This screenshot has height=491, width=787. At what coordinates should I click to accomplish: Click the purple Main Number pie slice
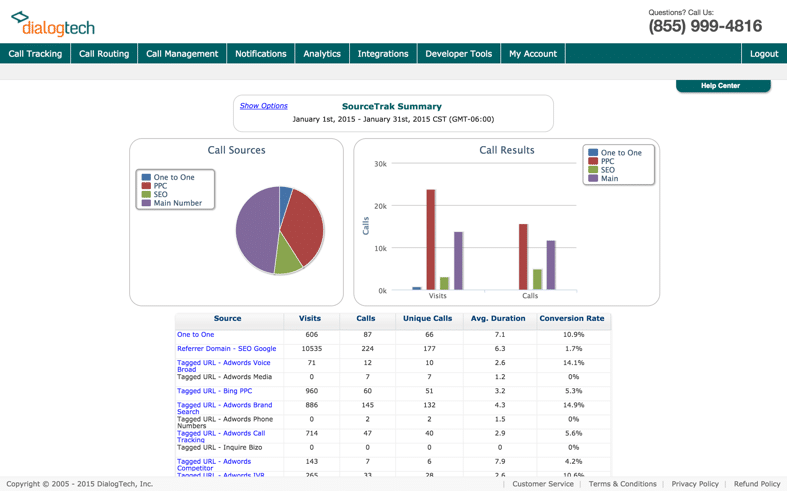click(256, 228)
